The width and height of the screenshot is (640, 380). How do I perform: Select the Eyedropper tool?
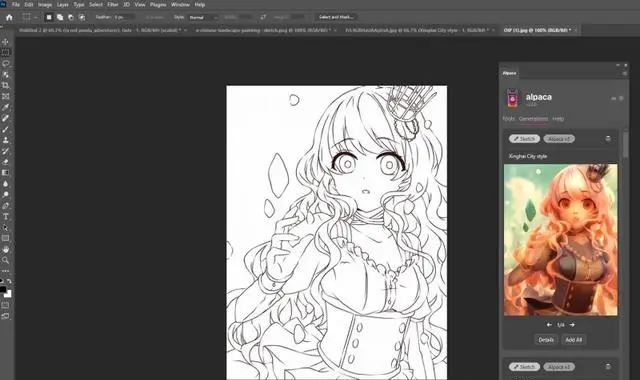pos(5,107)
